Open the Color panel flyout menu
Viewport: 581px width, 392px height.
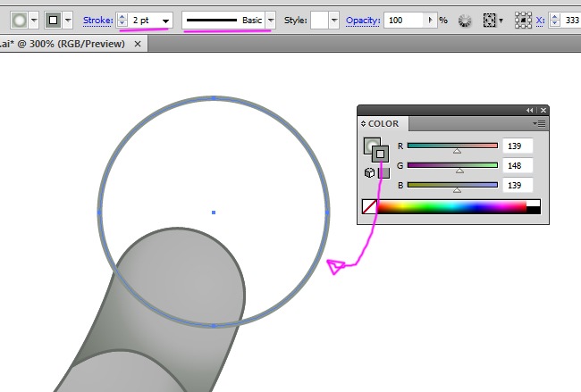(540, 123)
